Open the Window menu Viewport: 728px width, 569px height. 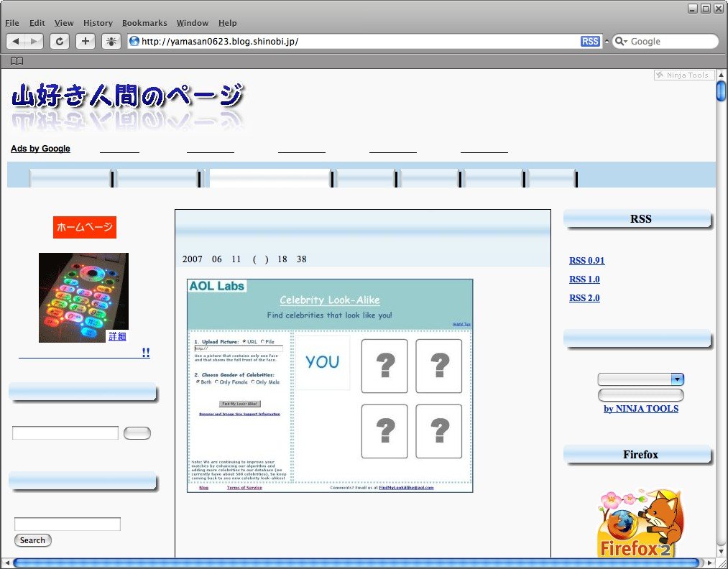[x=192, y=23]
